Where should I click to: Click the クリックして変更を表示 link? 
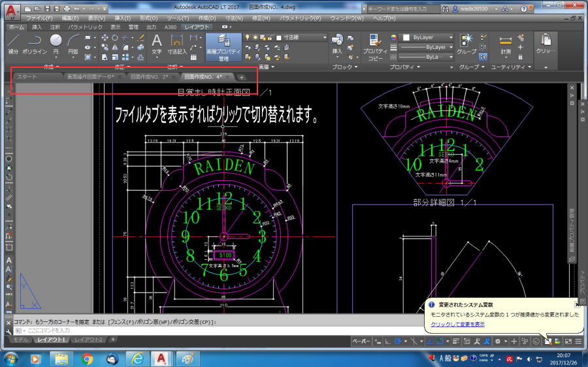coord(457,325)
